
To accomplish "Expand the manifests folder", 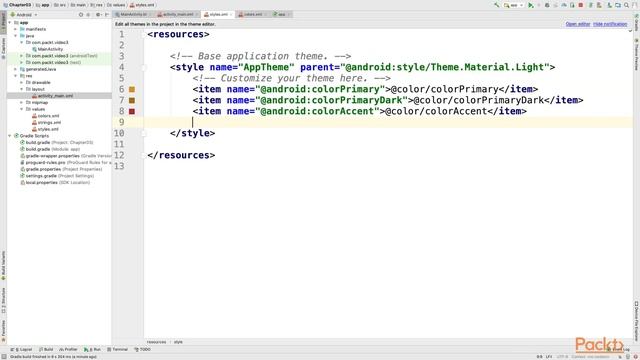I will pos(16,29).
